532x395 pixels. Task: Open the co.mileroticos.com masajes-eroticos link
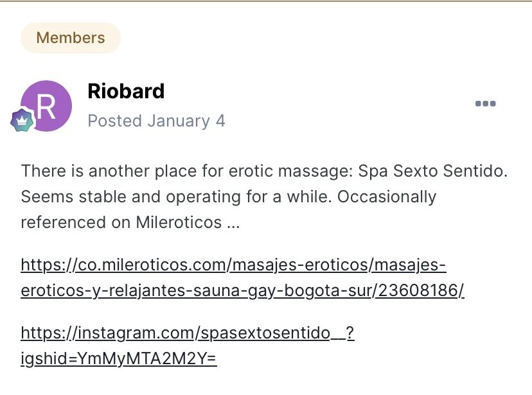[233, 265]
